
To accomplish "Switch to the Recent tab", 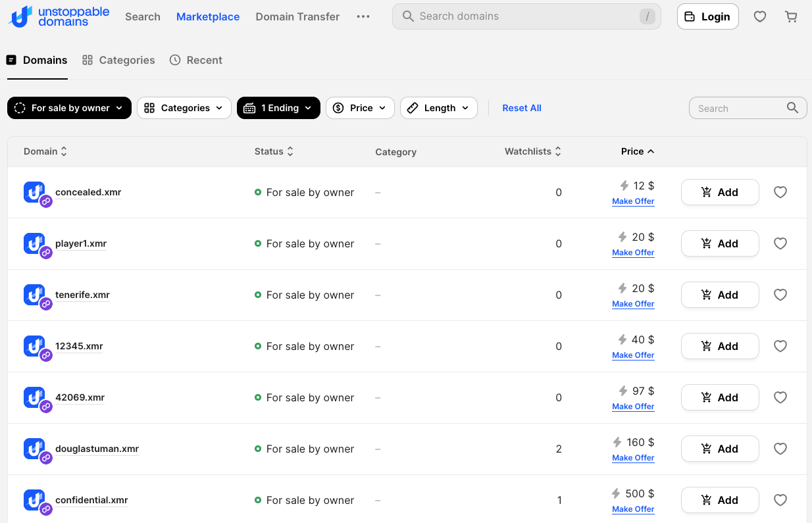I will coord(196,60).
